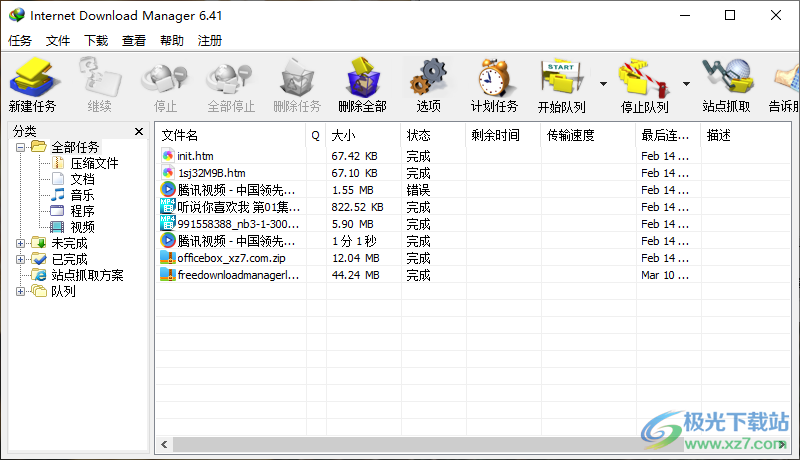The width and height of the screenshot is (800, 460).
Task: Select the 1sj32M9B.htm download row
Action: tap(473, 173)
